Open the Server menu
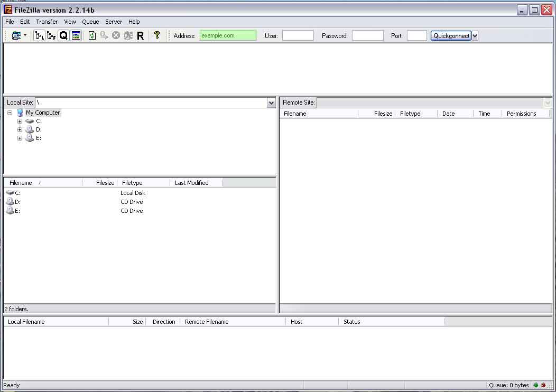Viewport: 556px width, 392px height. click(x=114, y=22)
